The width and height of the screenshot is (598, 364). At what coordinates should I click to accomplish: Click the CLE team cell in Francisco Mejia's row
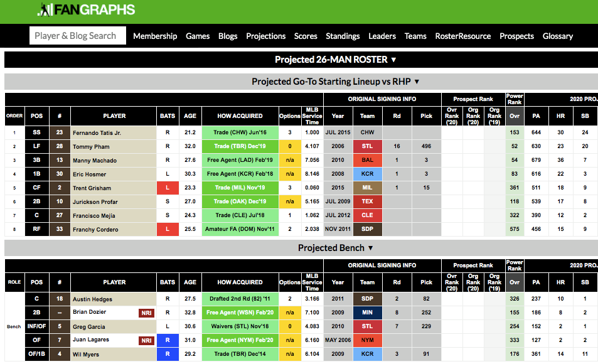[367, 215]
